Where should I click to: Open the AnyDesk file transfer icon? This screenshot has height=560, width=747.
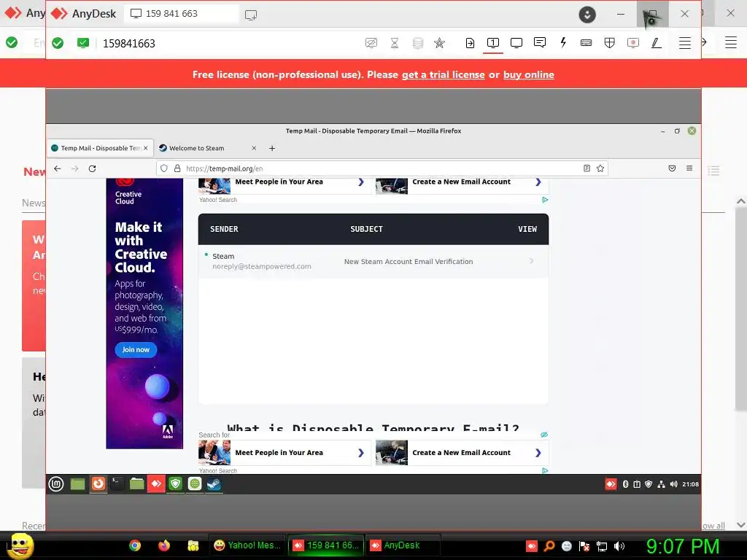(x=470, y=43)
